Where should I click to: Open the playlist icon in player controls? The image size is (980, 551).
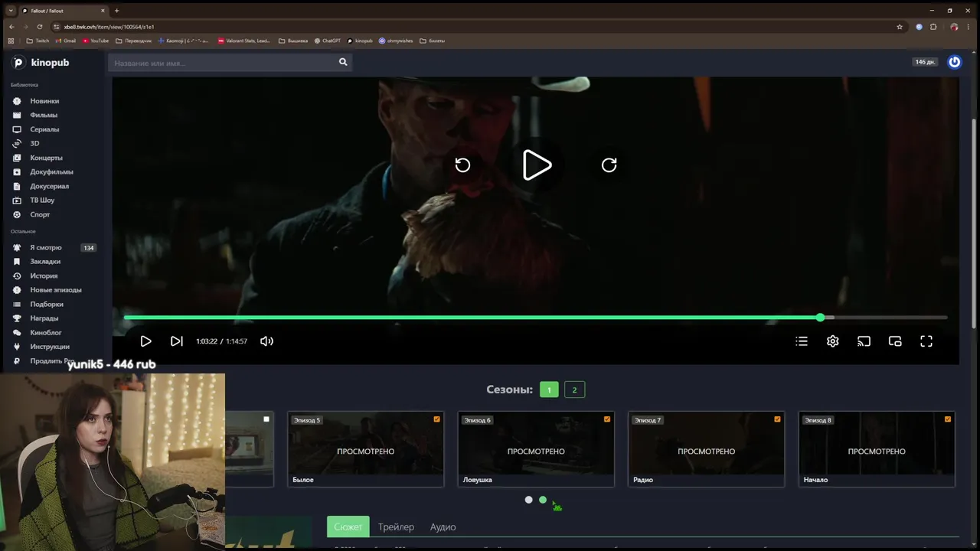click(x=802, y=341)
